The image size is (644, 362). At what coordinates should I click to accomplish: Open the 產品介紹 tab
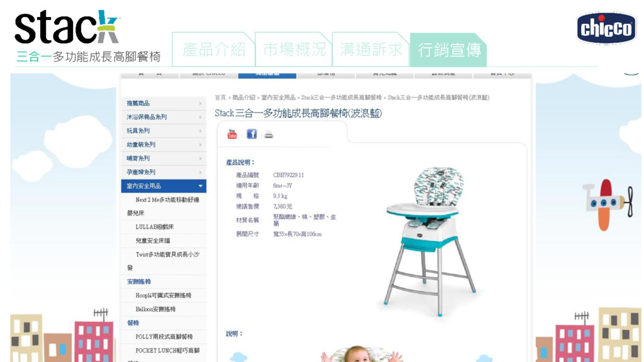click(214, 50)
